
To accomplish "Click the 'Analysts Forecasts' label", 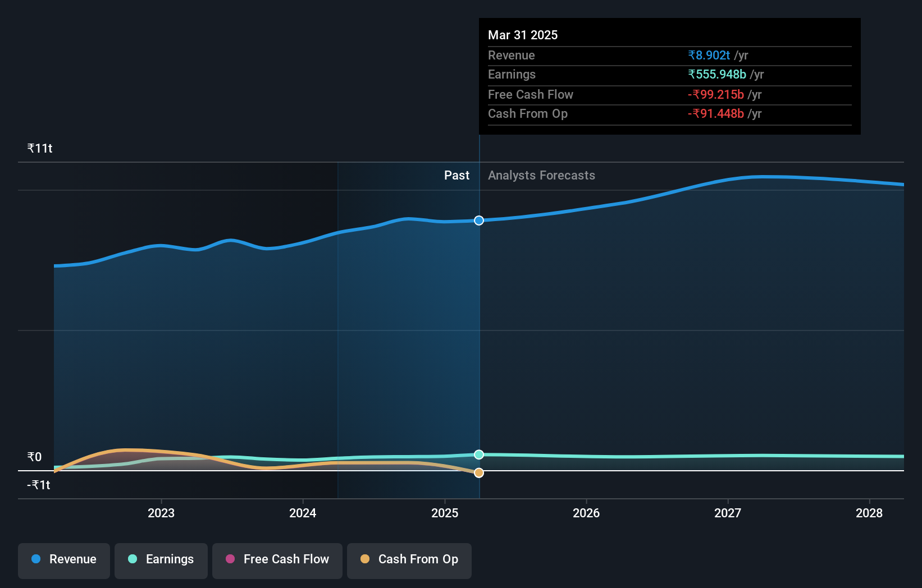I will click(541, 176).
